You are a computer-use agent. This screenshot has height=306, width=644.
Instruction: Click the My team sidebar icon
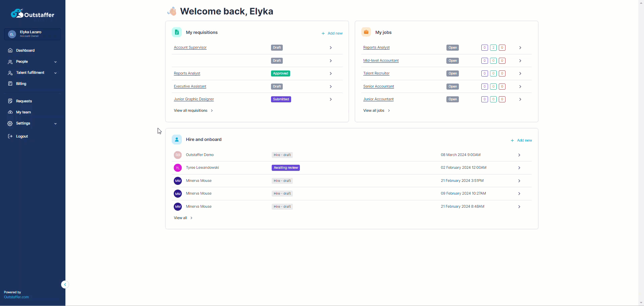pyautogui.click(x=10, y=112)
